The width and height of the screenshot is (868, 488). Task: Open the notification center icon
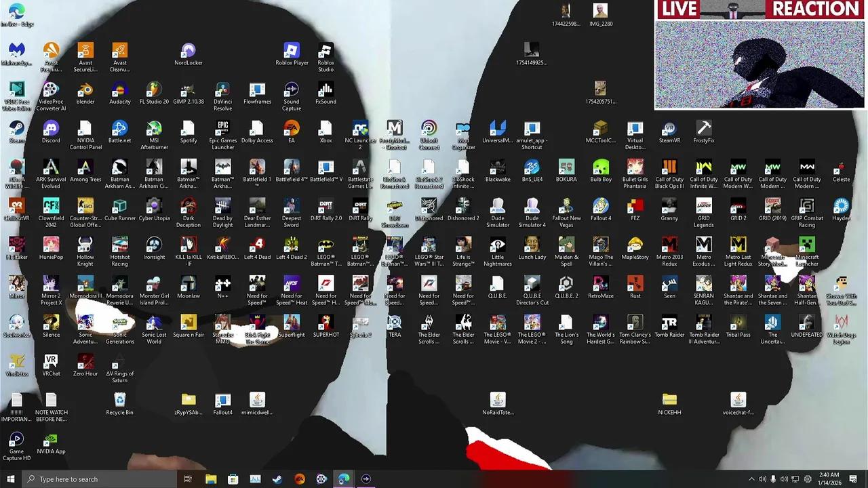tap(853, 479)
